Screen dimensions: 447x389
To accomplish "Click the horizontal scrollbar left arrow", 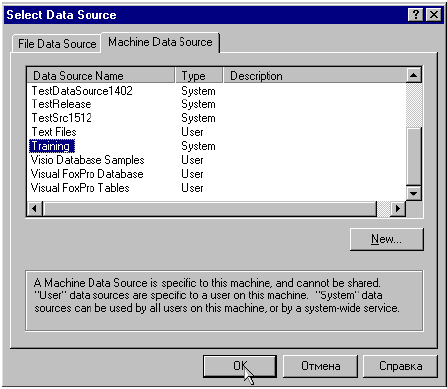I will [x=34, y=209].
